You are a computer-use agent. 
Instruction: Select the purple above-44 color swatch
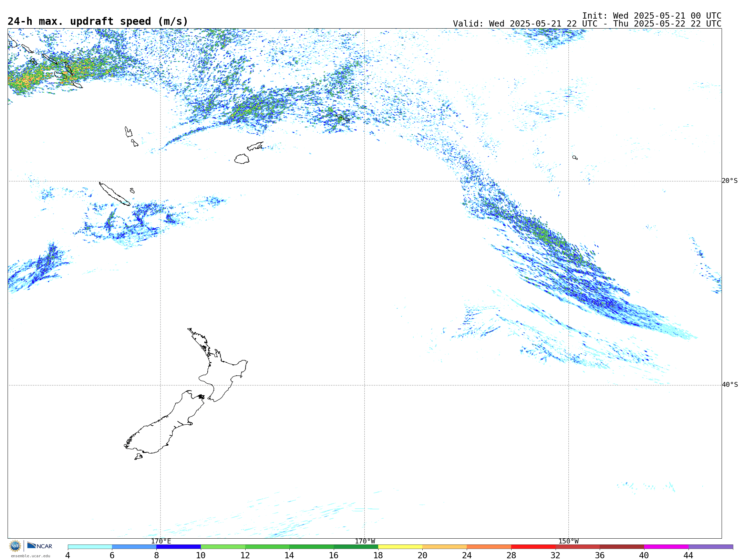click(711, 547)
